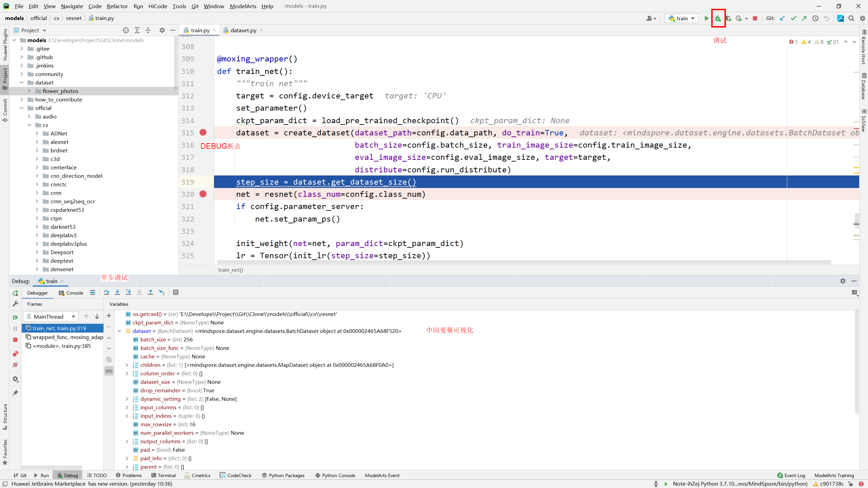868x488 pixels.
Task: Open the train run configuration dropdown
Action: coord(682,18)
